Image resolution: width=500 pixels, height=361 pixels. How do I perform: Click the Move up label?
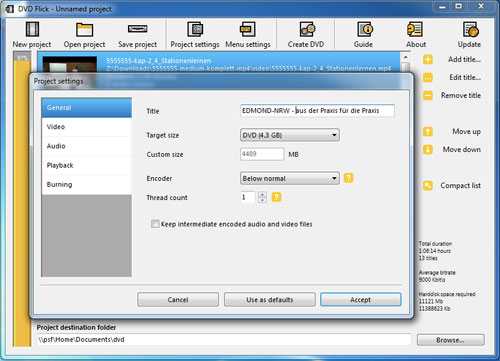tap(466, 132)
